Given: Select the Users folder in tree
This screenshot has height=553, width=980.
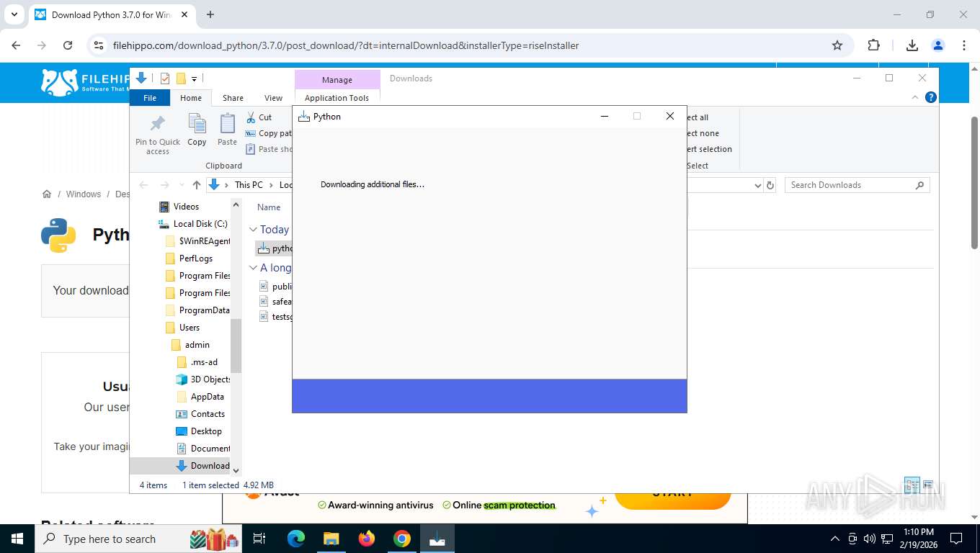Looking at the screenshot, I should coord(190,328).
